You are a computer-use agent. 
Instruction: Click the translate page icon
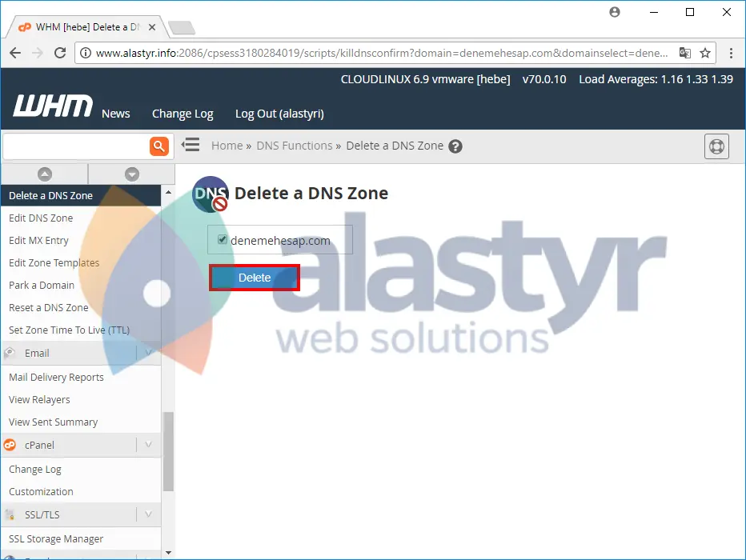684,53
